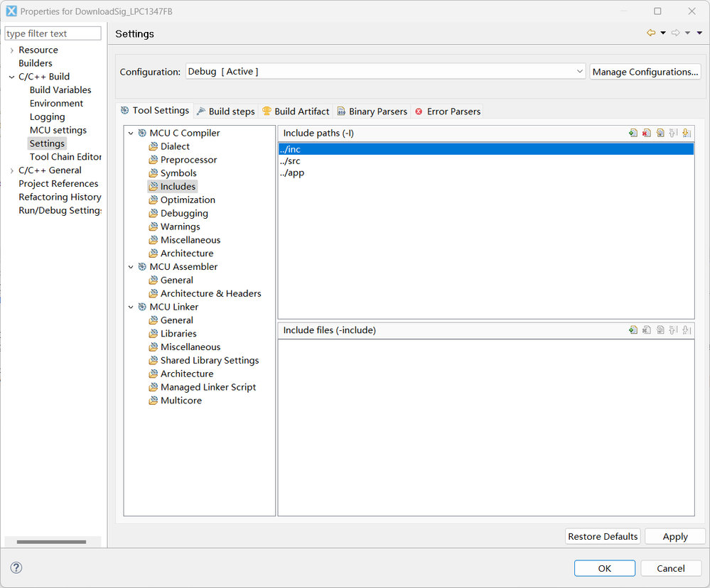Select Architecture & Headers item
Image resolution: width=710 pixels, height=588 pixels.
[210, 293]
